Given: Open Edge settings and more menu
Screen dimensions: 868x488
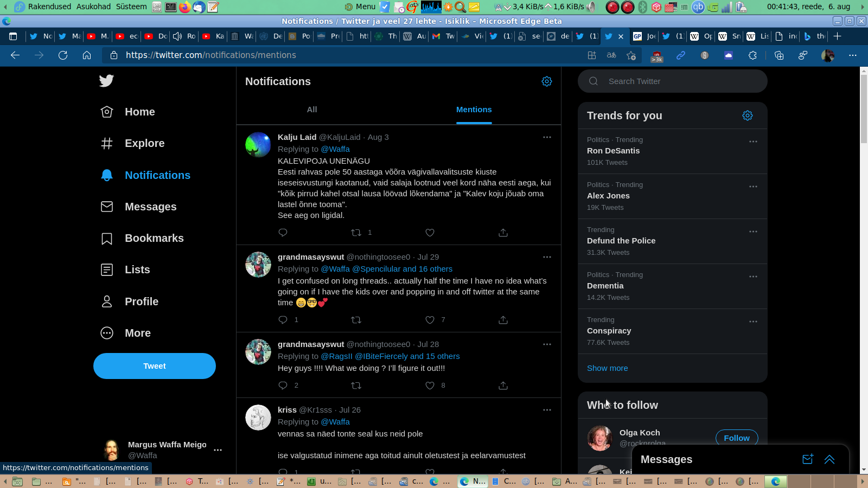Looking at the screenshot, I should [853, 55].
